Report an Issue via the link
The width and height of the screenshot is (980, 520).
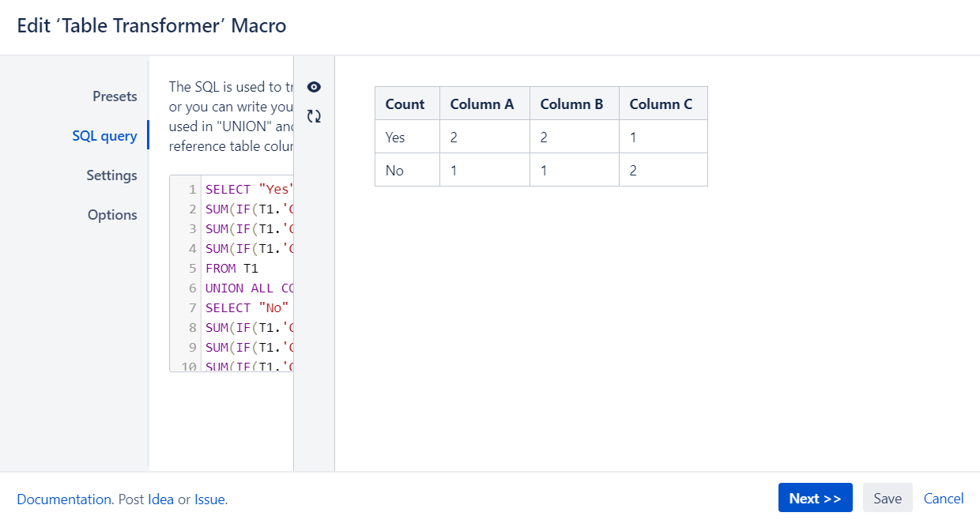[209, 499]
